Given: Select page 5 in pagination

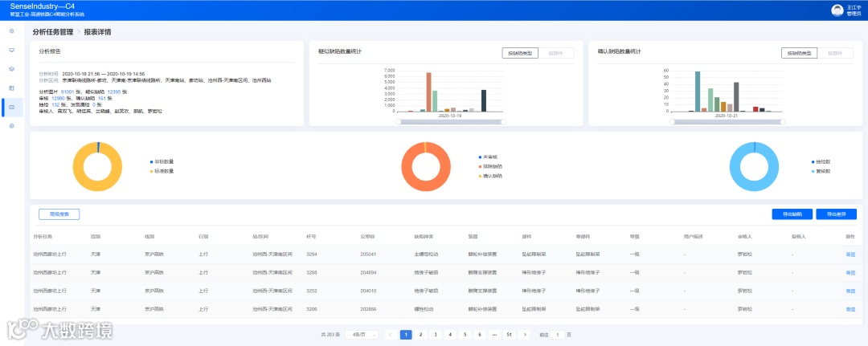Looking at the screenshot, I should [x=465, y=335].
